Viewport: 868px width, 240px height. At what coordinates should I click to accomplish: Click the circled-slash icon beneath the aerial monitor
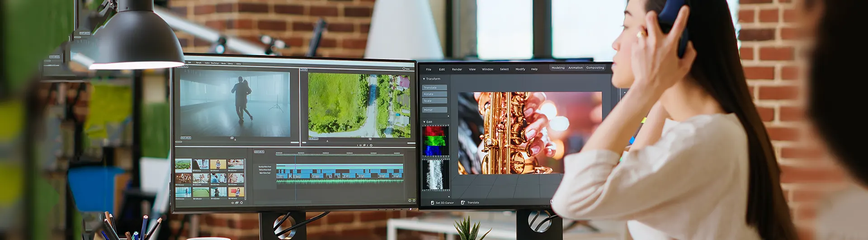point(371,145)
